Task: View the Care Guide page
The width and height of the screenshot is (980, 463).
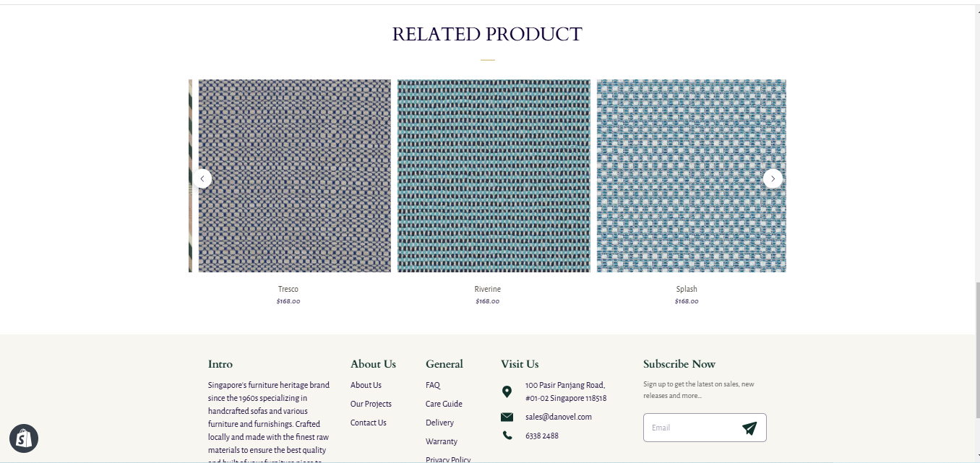Action: 444,404
